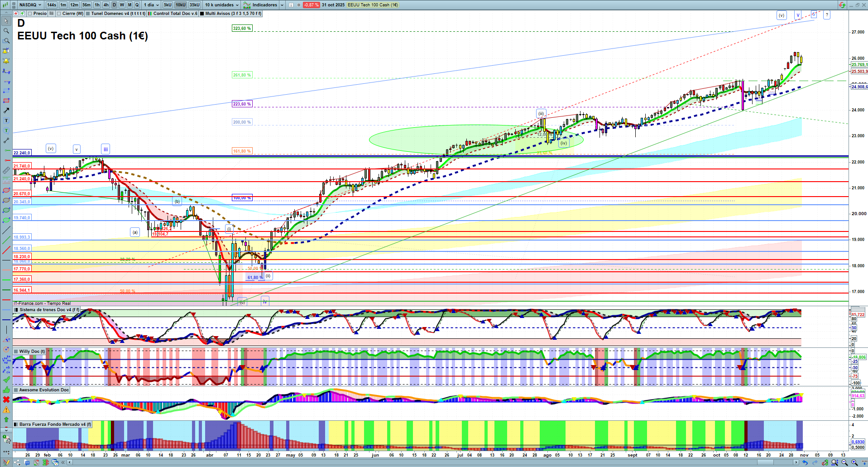Open the Indicadores button
The height and width of the screenshot is (467, 868).
pyautogui.click(x=260, y=5)
